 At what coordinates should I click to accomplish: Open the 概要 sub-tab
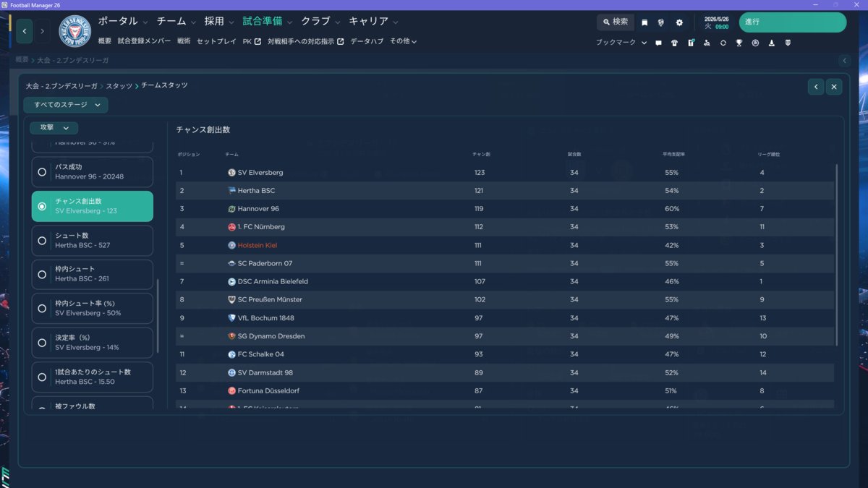click(x=105, y=41)
